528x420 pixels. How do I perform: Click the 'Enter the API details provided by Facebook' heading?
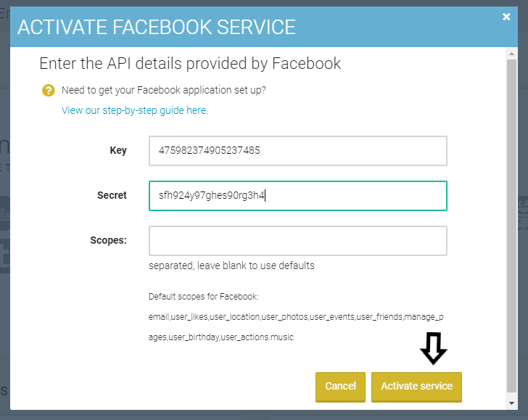pyautogui.click(x=190, y=64)
